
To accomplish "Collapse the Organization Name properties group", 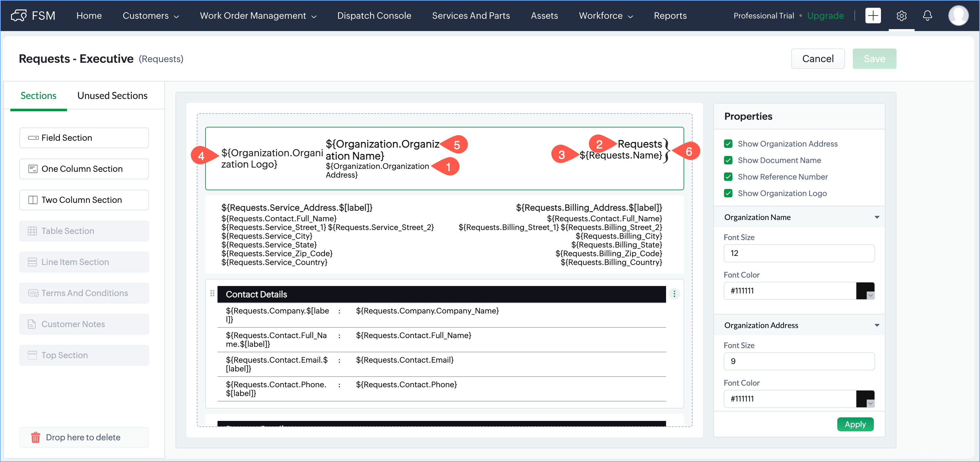I will [x=876, y=217].
